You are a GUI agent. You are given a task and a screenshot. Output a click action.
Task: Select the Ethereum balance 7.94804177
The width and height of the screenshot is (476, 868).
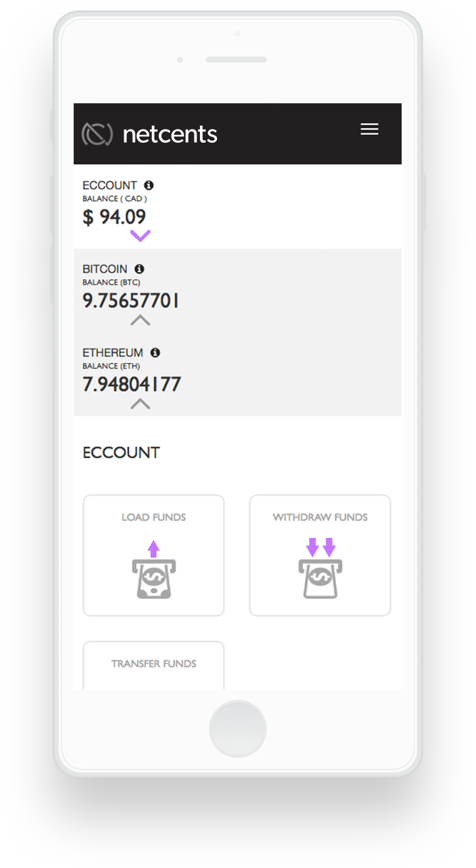point(131,384)
